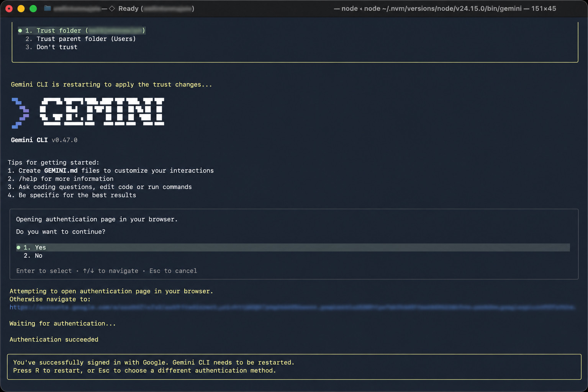Click the Gemini logo chevron icon
Screen dimensions: 588x392
(x=20, y=113)
